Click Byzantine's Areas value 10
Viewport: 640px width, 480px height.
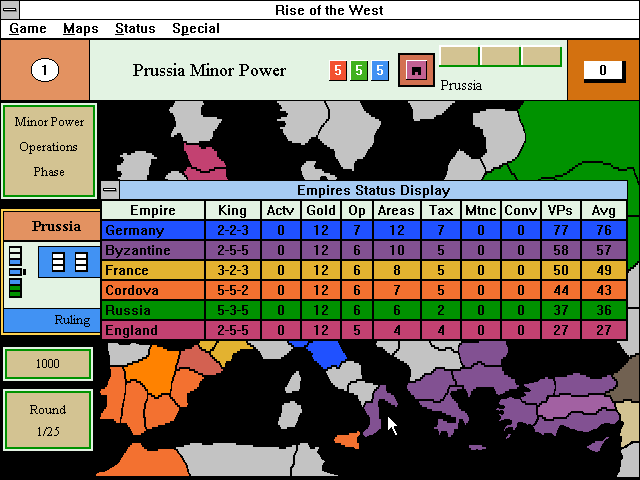[396, 250]
